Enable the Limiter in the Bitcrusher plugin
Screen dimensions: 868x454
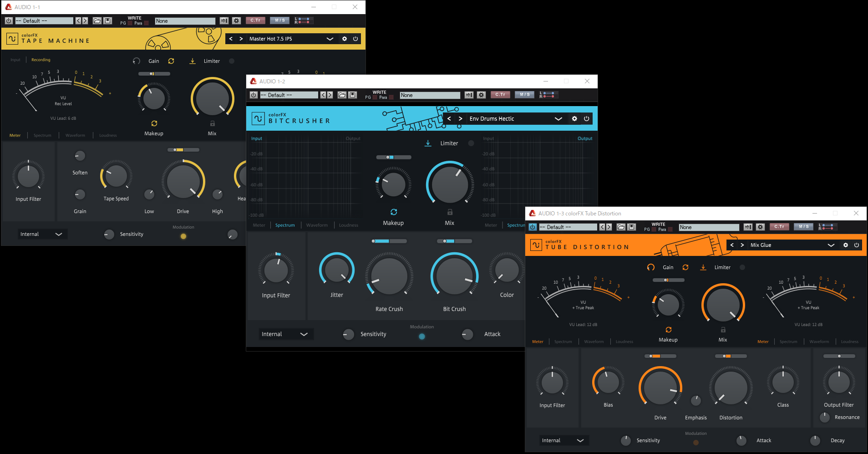471,143
